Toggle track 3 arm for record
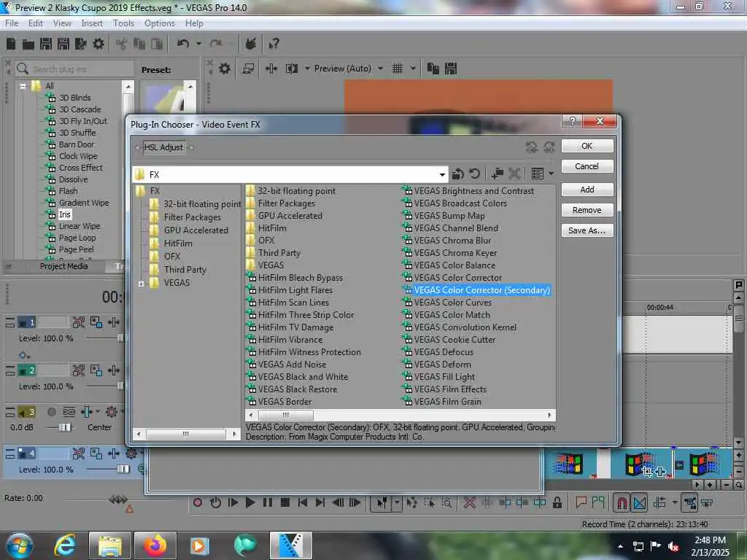 point(52,412)
